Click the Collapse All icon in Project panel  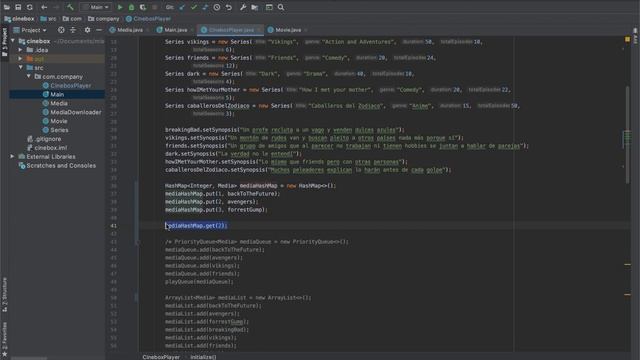pyautogui.click(x=73, y=30)
